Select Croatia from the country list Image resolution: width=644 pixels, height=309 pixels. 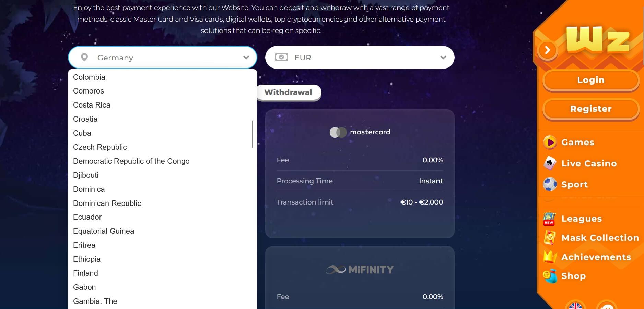point(85,119)
